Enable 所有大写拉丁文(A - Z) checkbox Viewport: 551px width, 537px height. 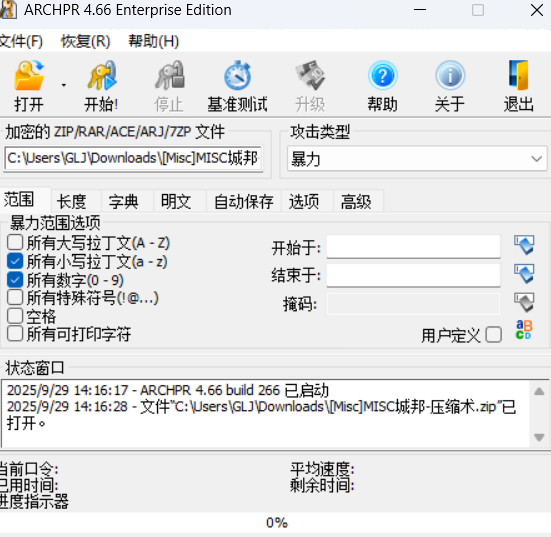click(15, 242)
